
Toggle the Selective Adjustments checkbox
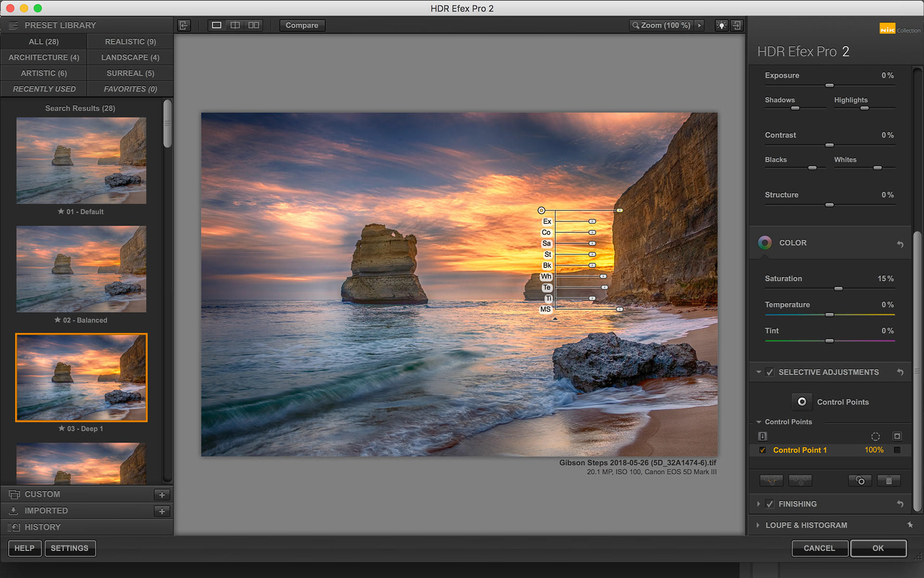pos(770,372)
